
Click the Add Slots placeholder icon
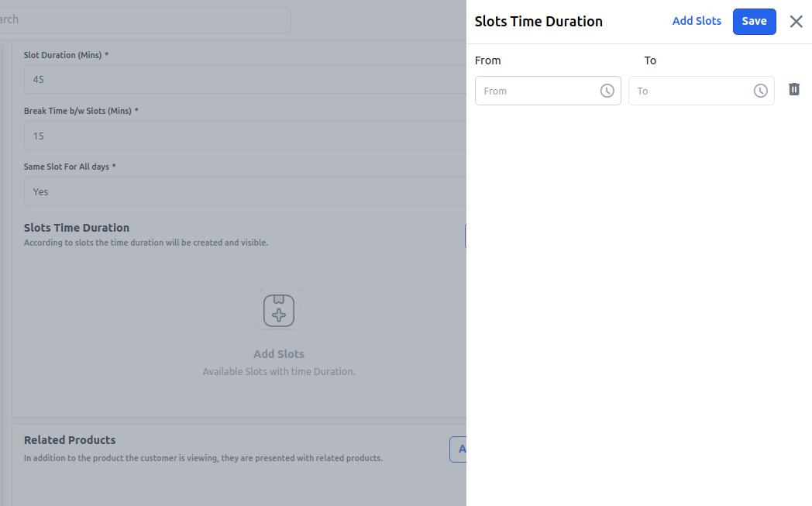tap(279, 311)
